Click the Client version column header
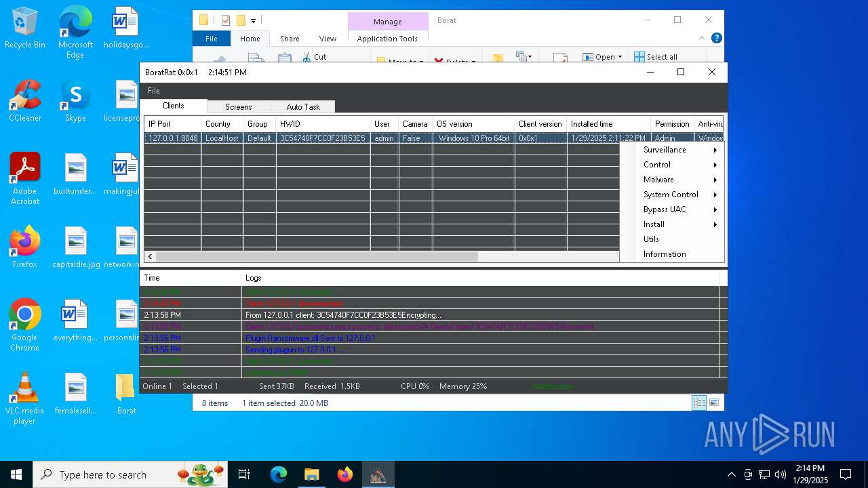 coord(541,124)
